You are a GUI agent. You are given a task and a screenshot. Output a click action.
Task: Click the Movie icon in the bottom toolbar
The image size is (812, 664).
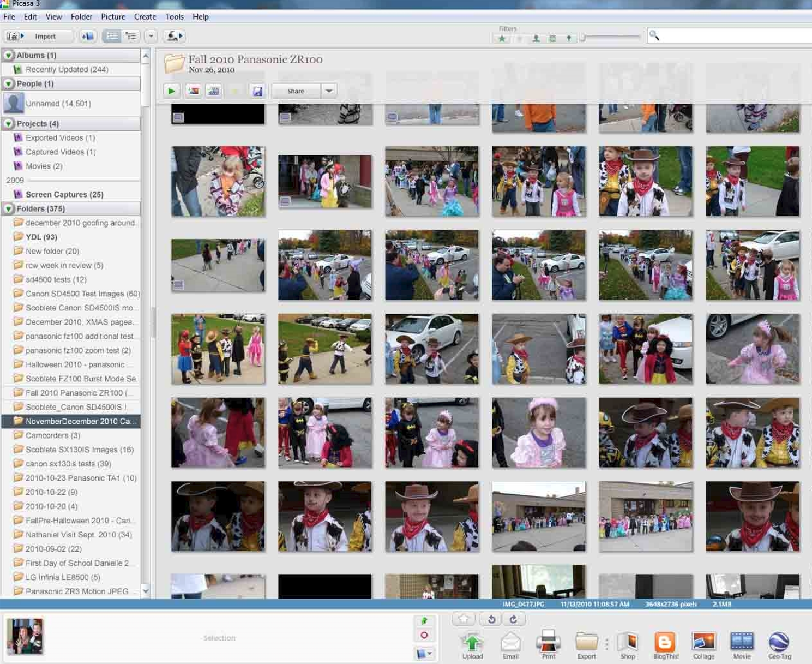click(x=742, y=644)
